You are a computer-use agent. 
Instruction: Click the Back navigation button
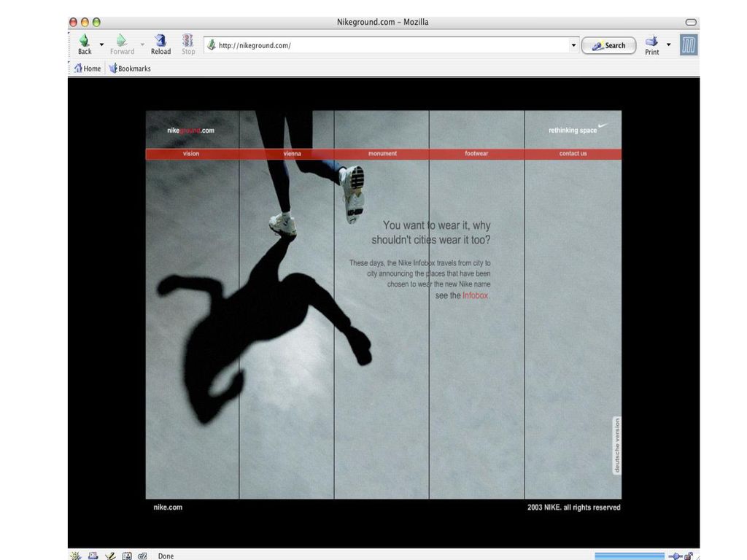pos(85,44)
